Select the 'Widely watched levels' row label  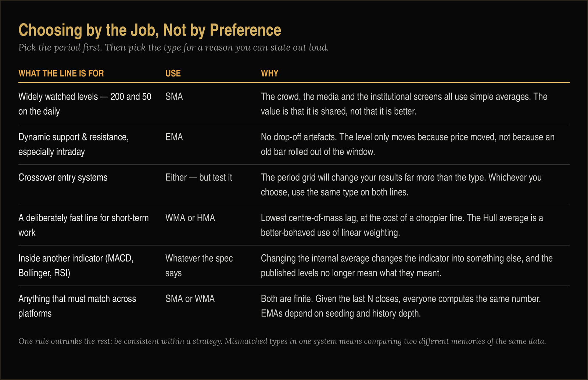click(85, 104)
